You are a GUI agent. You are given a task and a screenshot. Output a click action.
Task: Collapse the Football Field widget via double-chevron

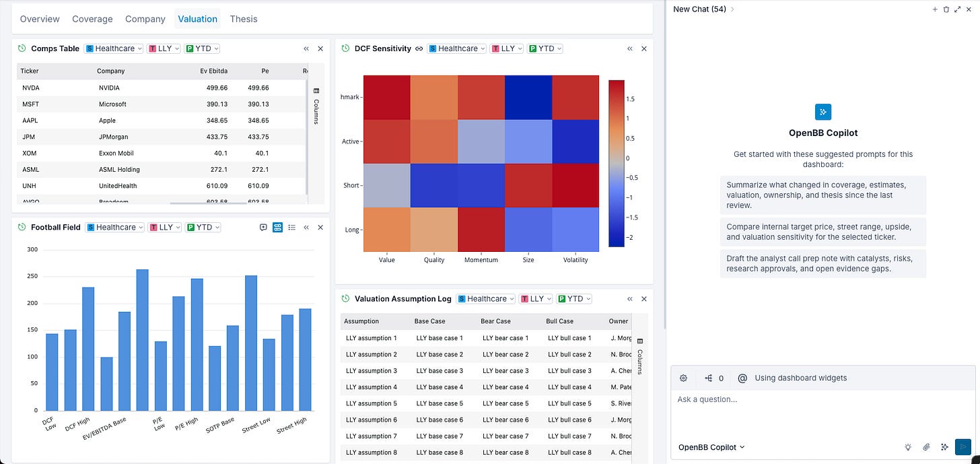click(x=306, y=228)
